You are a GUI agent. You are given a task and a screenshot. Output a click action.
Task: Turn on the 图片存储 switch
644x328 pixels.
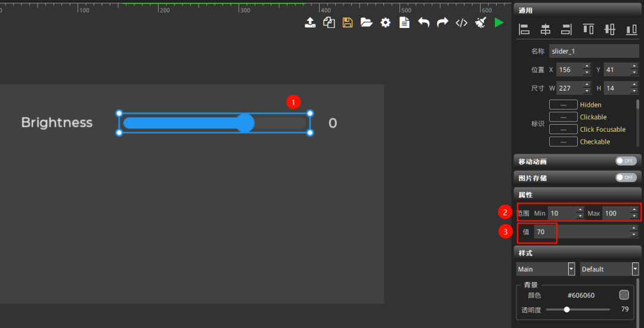tap(626, 178)
